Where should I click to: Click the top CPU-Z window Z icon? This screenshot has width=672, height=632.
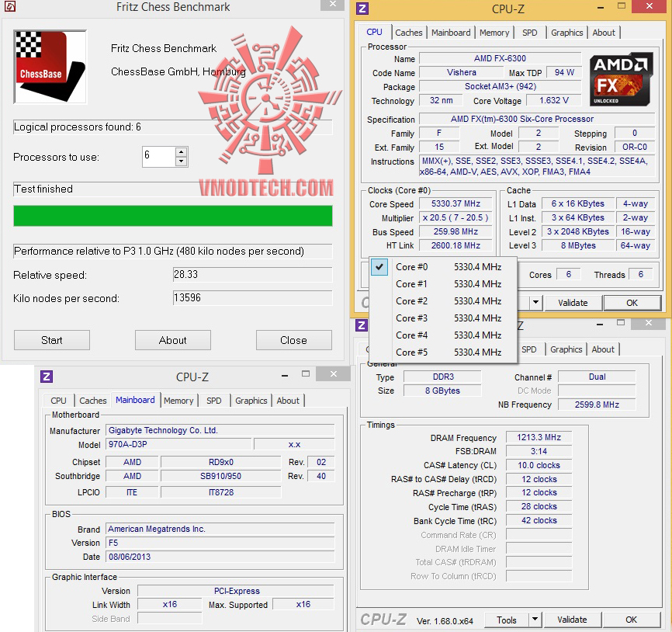point(362,8)
